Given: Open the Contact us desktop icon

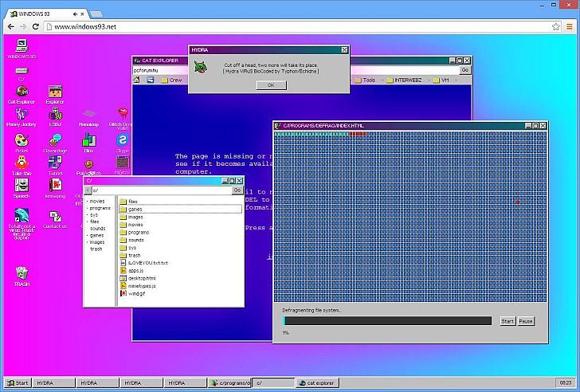Looking at the screenshot, I should pos(55,219).
